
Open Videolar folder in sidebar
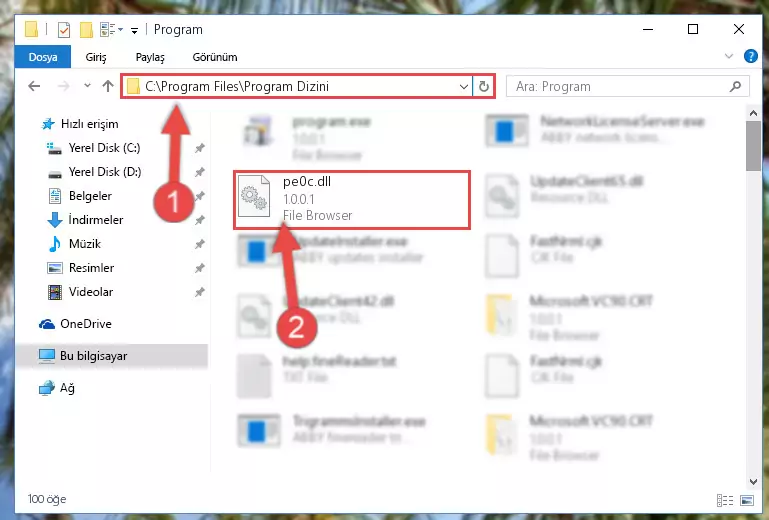[x=80, y=292]
